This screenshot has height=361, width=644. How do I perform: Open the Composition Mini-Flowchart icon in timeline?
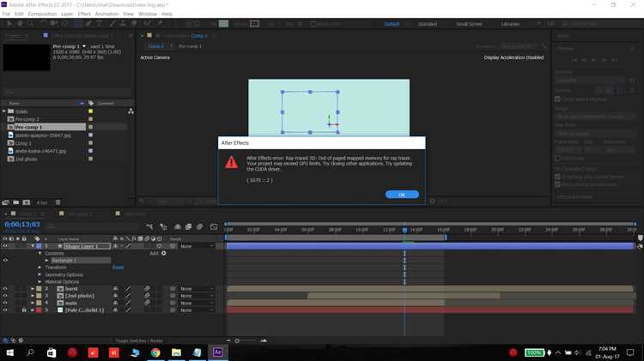click(x=149, y=226)
